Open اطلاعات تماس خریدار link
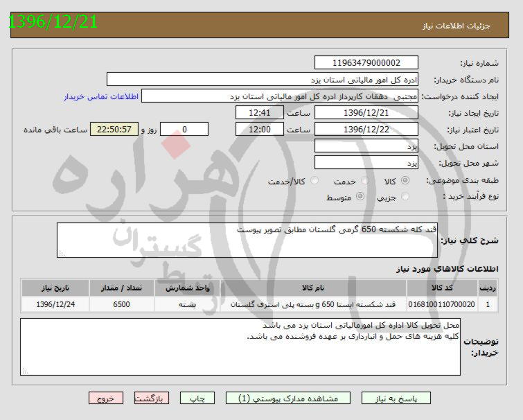Image resolution: width=523 pixels, height=420 pixels. [101, 96]
